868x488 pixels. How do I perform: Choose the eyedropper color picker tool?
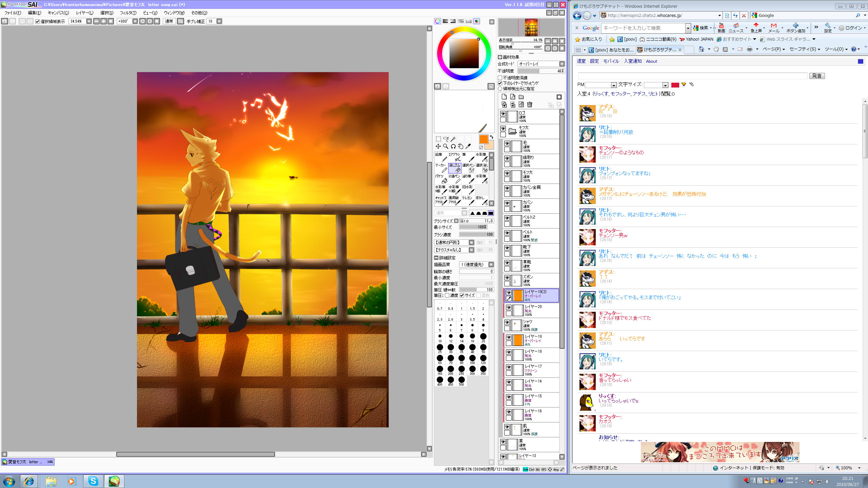[x=468, y=146]
